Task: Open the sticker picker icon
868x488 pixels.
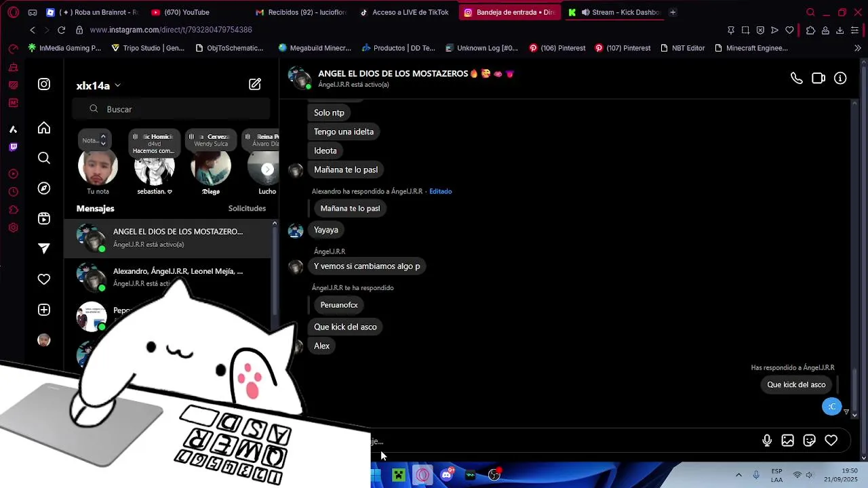Action: click(810, 441)
